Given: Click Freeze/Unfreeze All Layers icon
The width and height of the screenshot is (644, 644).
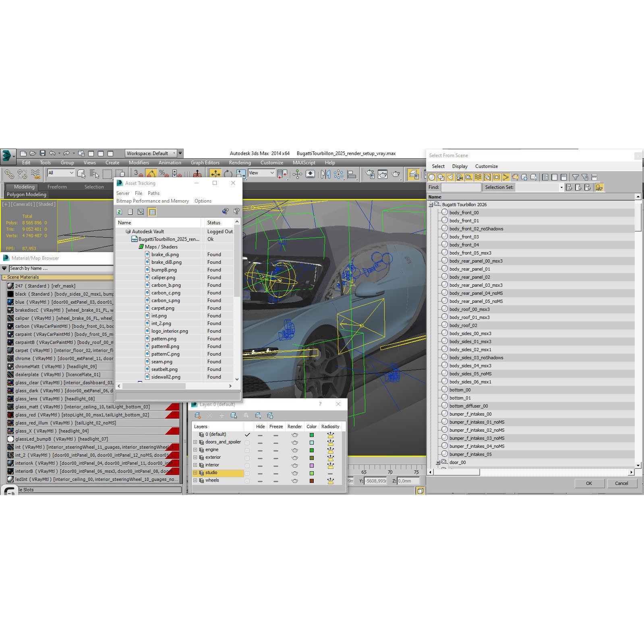Looking at the screenshot, I should coord(270,415).
